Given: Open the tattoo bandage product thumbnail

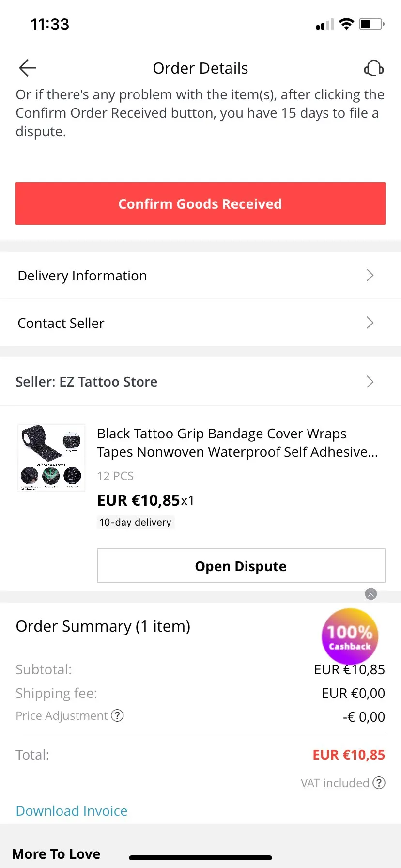Looking at the screenshot, I should coord(51,458).
